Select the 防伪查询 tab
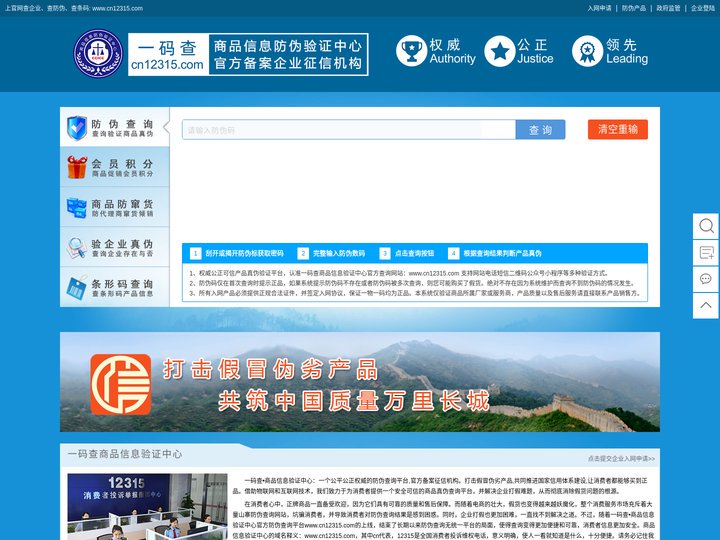The image size is (720, 540). click(x=115, y=127)
